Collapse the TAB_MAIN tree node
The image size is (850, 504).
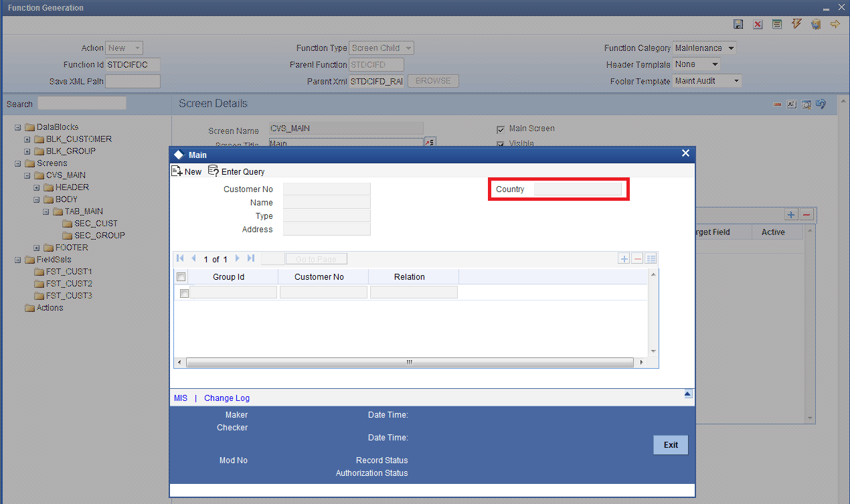tap(46, 212)
